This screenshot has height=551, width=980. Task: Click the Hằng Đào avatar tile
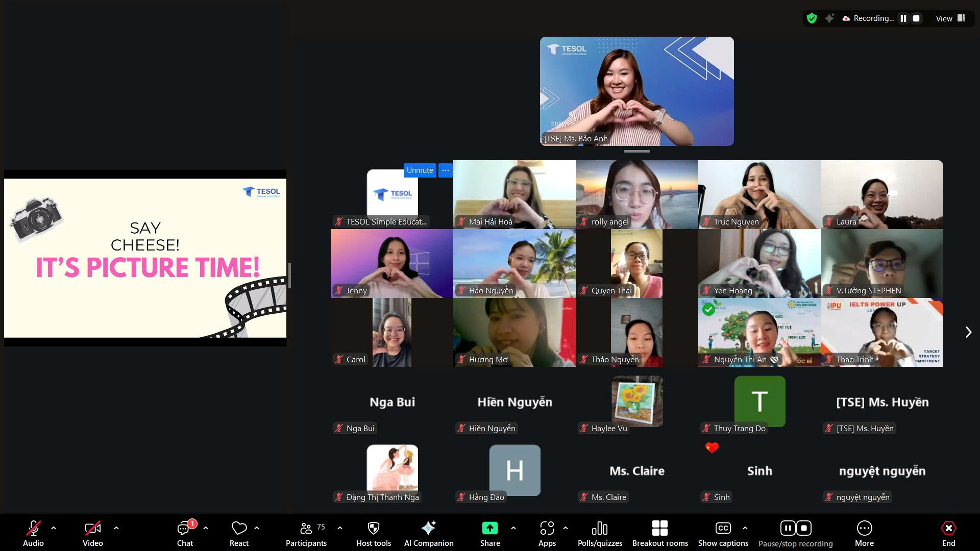click(514, 470)
